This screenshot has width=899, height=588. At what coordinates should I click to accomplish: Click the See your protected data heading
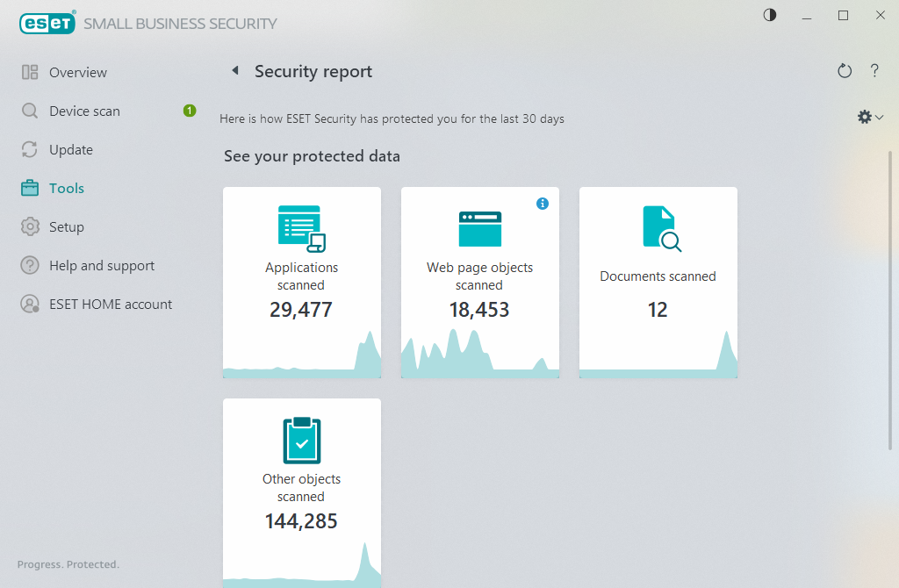312,156
